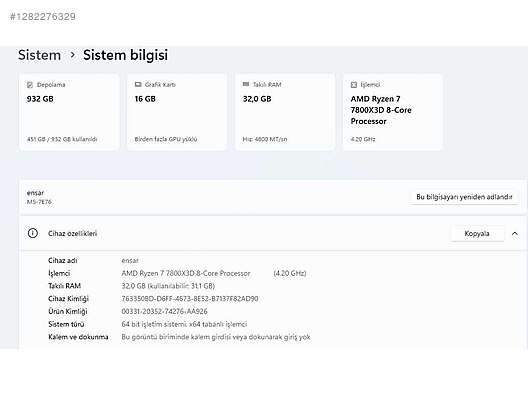
Task: Click '32,0 GB (kullanılabilir: 31,1 GB)' value
Action: (x=168, y=286)
